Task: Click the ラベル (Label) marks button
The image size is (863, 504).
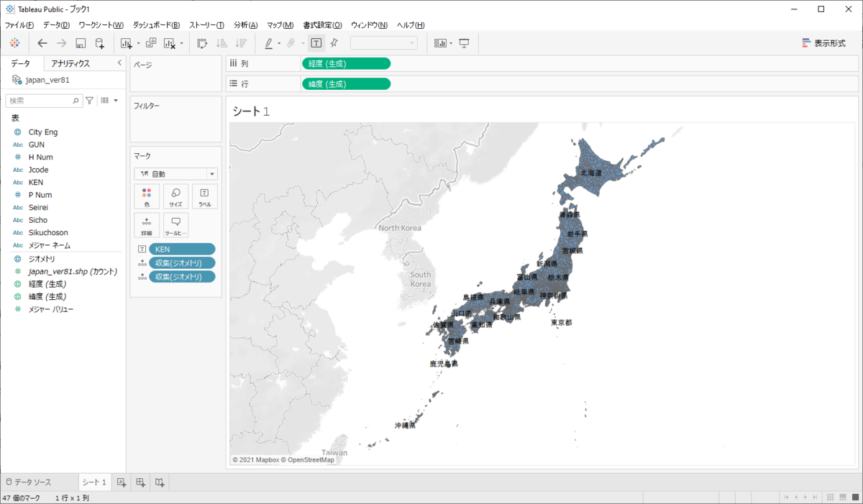Action: 204,196
